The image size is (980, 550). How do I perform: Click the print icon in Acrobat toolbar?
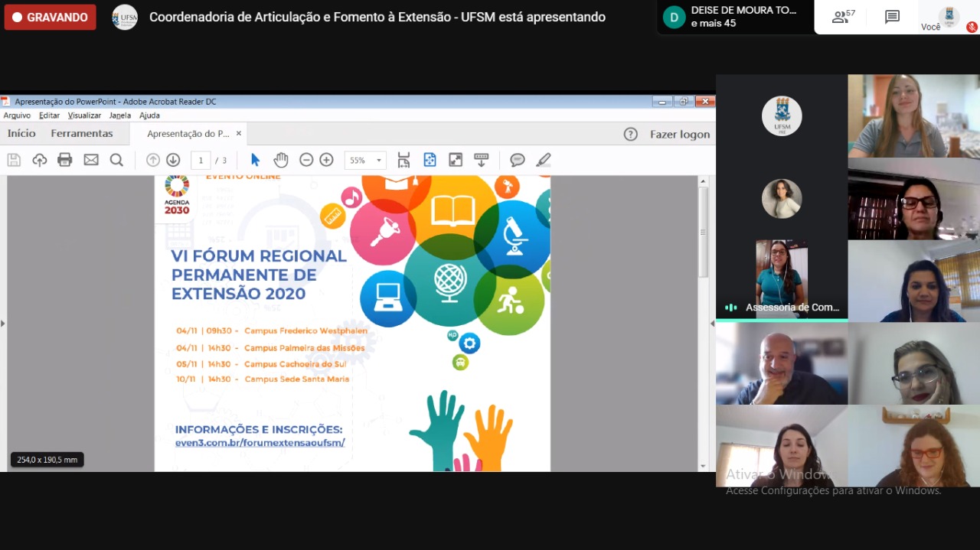point(65,160)
